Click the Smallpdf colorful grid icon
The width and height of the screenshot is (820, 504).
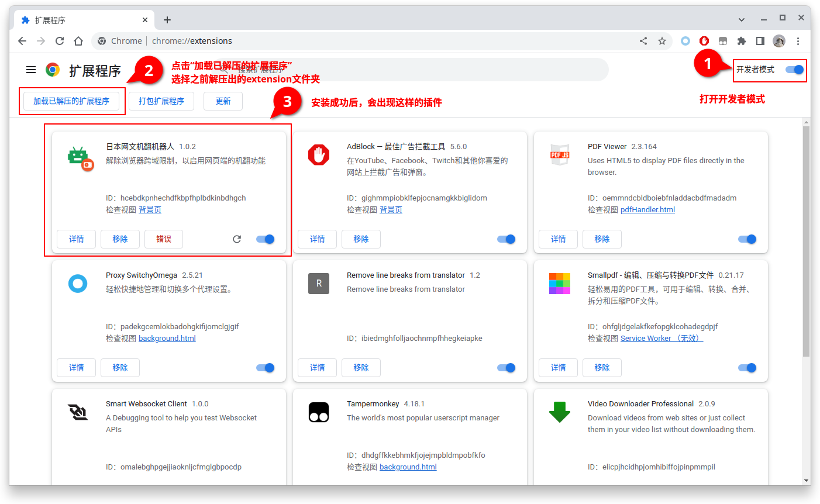tap(560, 284)
